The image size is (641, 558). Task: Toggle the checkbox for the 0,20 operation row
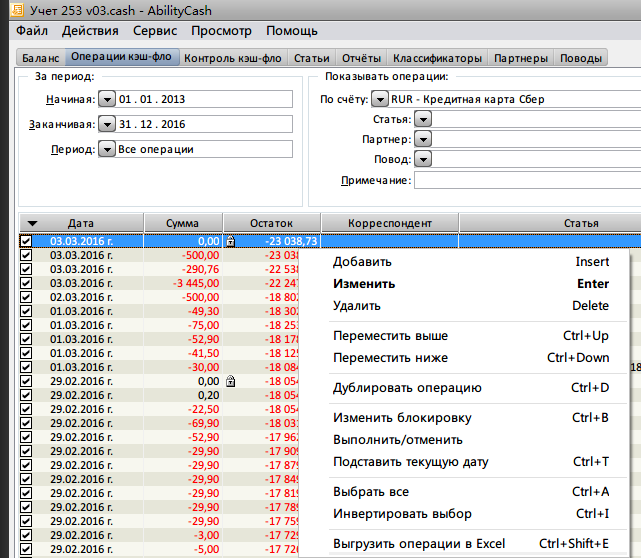coord(26,395)
